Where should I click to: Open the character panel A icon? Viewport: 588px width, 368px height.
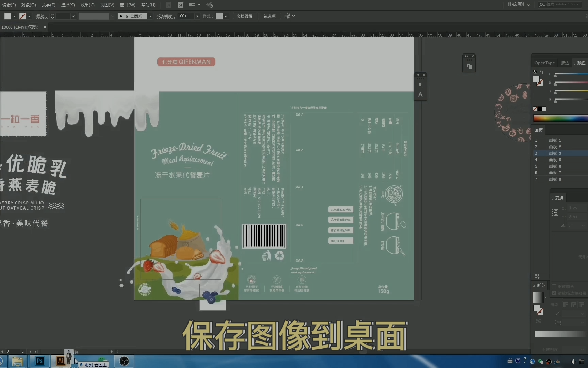[x=421, y=95]
